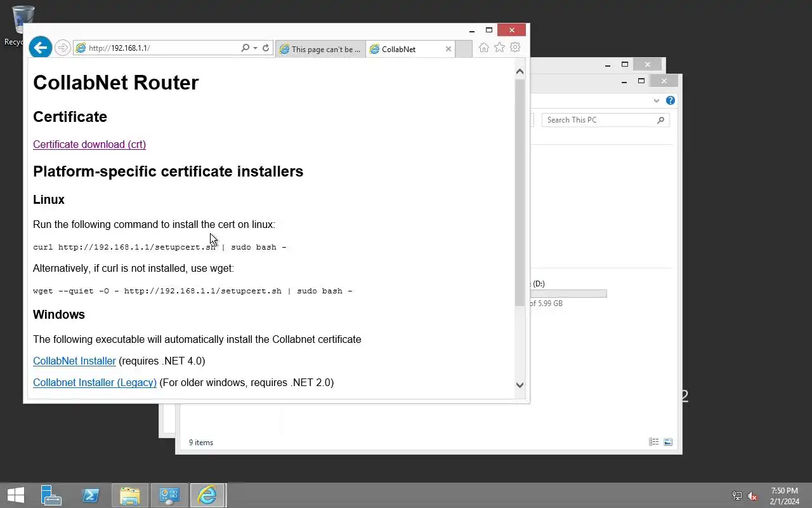Screen dimensions: 812x508
Task: Open Collabnet Installer (Legacy) link
Action: [x=95, y=382]
